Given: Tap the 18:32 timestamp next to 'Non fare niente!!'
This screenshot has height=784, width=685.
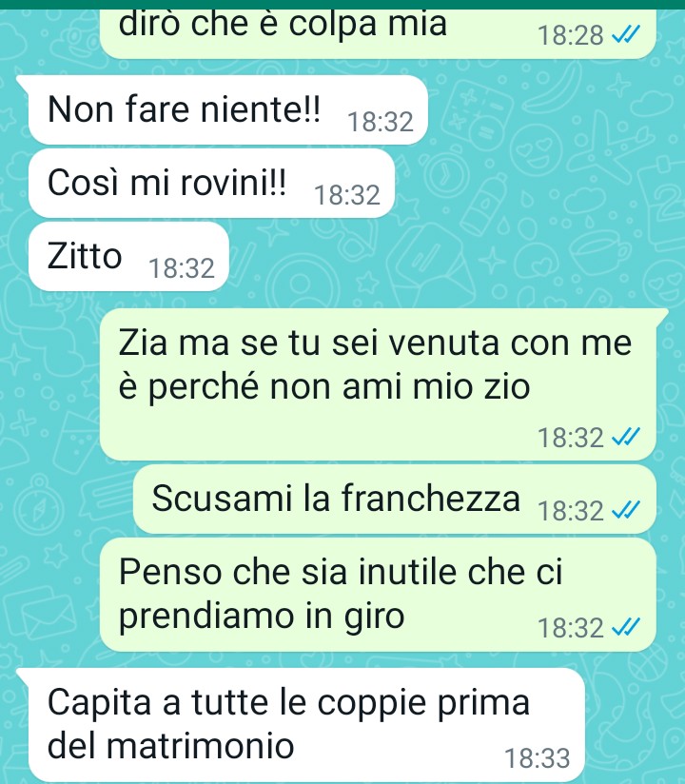Looking at the screenshot, I should (381, 122).
